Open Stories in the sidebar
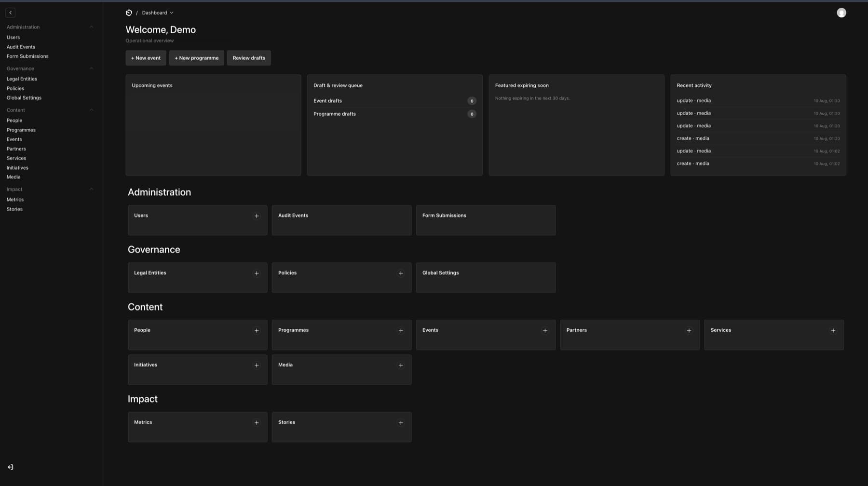 click(14, 209)
